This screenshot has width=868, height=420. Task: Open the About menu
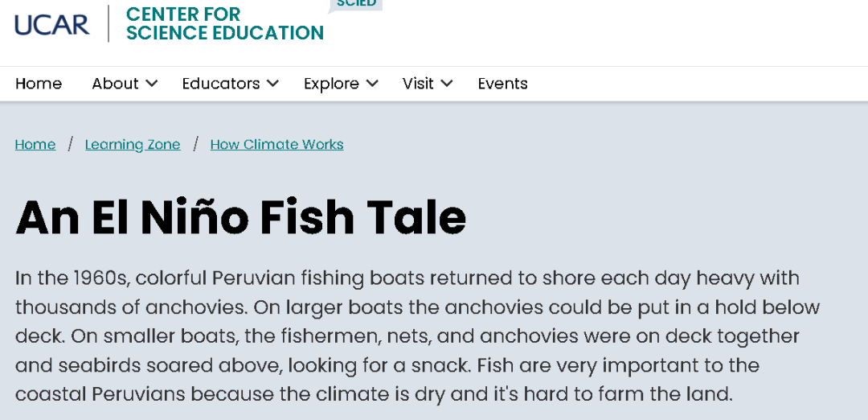click(115, 84)
